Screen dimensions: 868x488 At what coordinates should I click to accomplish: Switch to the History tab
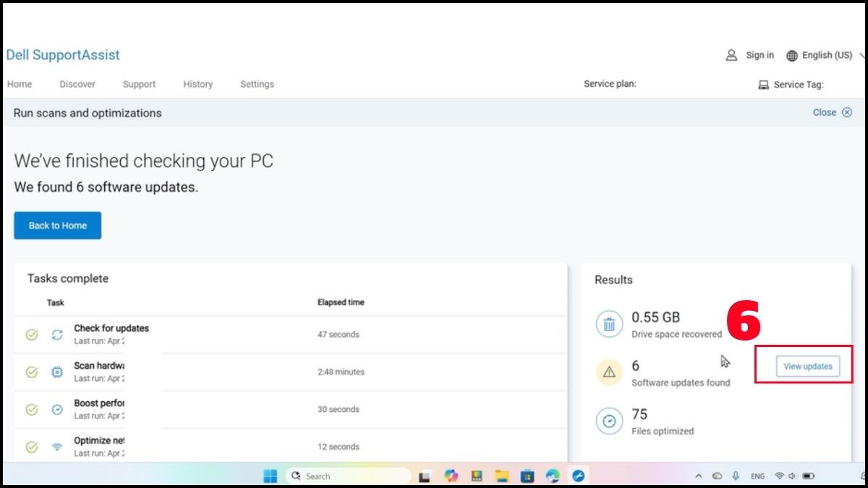(x=197, y=85)
